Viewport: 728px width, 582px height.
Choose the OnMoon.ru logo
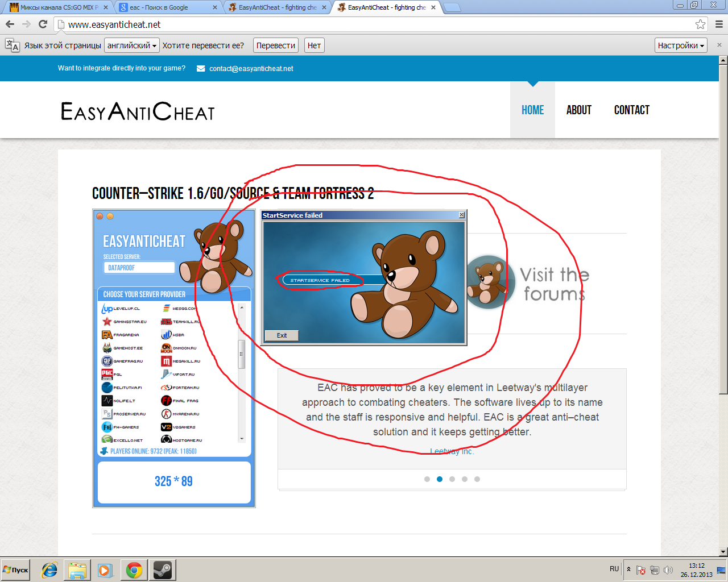click(166, 348)
